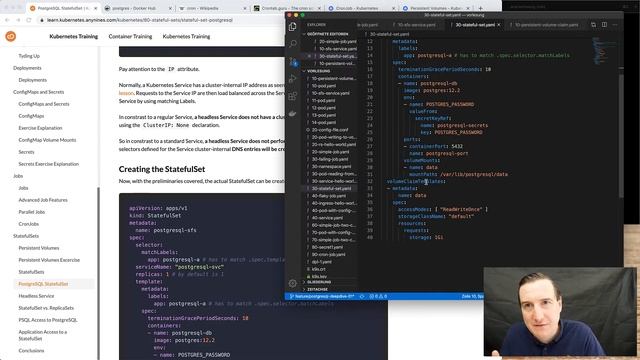The height and width of the screenshot is (360, 640).
Task: Open 10-pod.yaml in VORLESUNG folder
Action: (324, 86)
